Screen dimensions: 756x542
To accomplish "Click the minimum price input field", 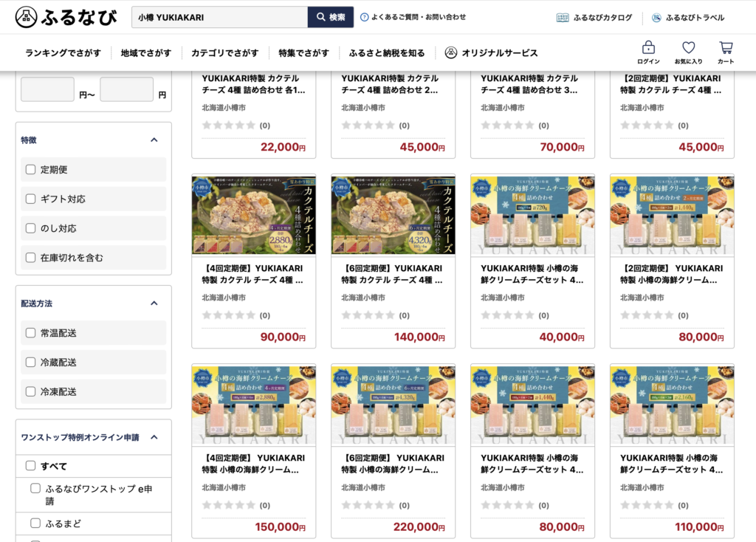I will [47, 89].
